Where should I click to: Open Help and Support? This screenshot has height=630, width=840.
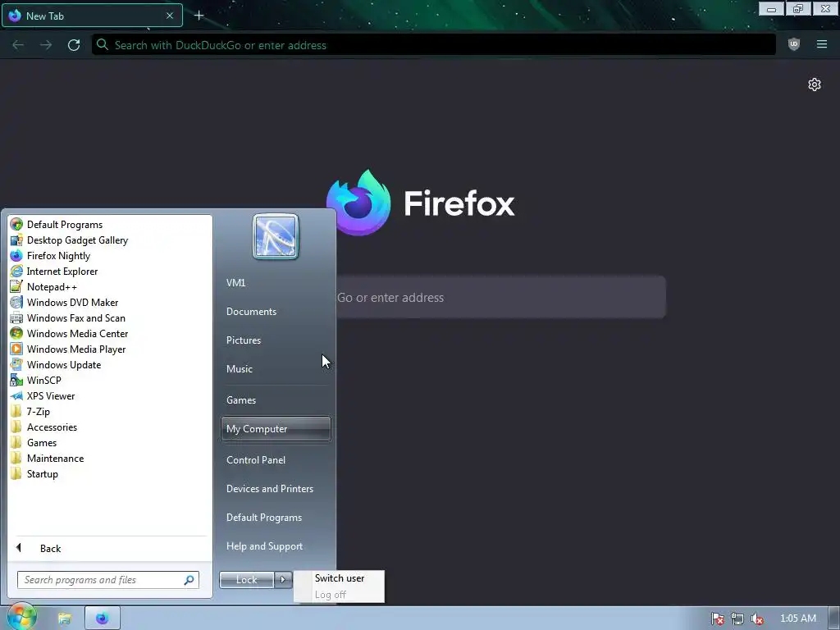click(264, 546)
